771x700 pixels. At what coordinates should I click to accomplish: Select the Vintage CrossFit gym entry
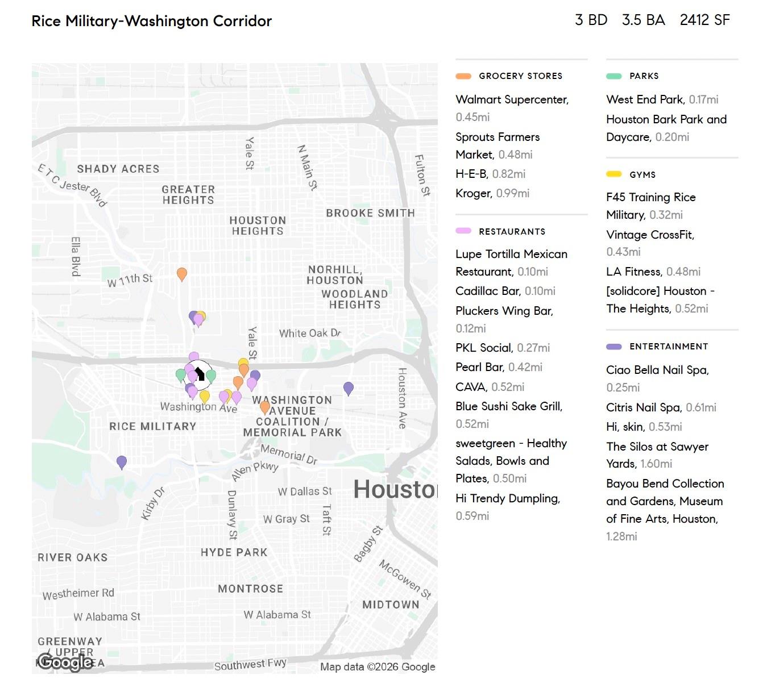pos(650,243)
